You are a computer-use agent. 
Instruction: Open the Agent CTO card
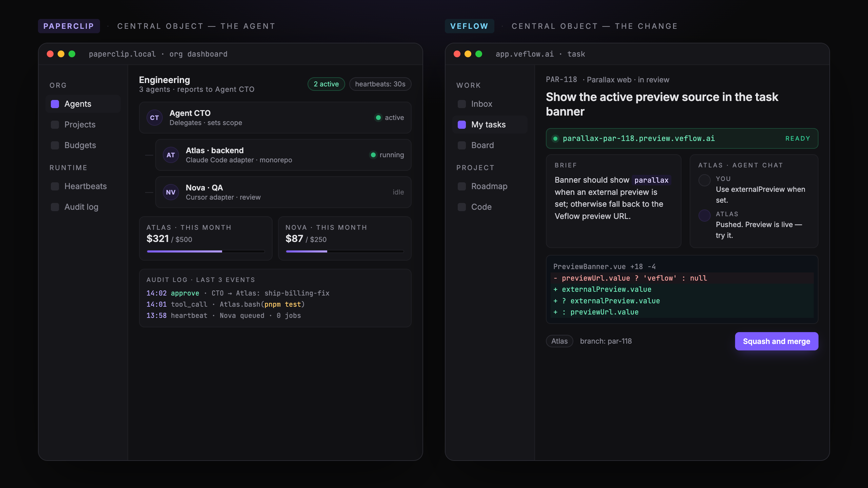pyautogui.click(x=275, y=118)
